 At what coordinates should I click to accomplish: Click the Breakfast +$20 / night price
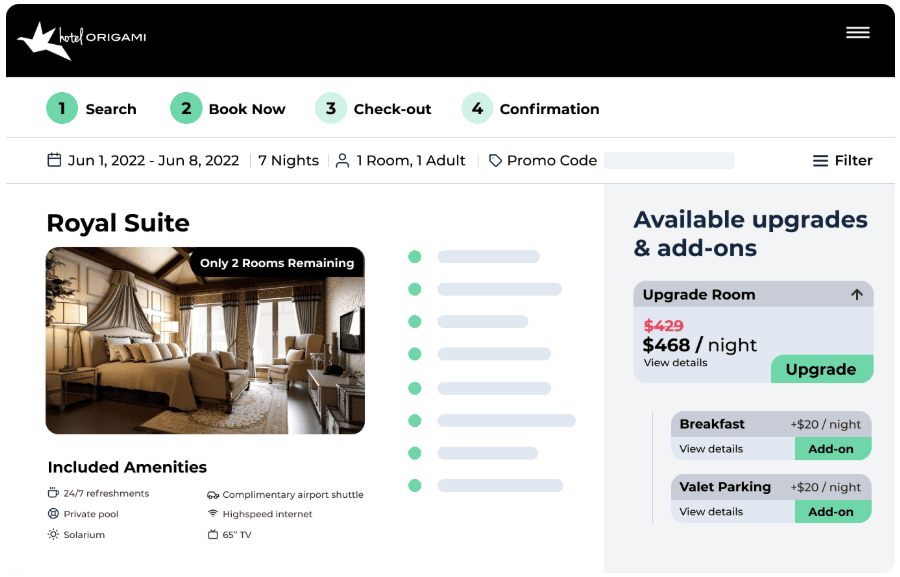pyautogui.click(x=825, y=424)
